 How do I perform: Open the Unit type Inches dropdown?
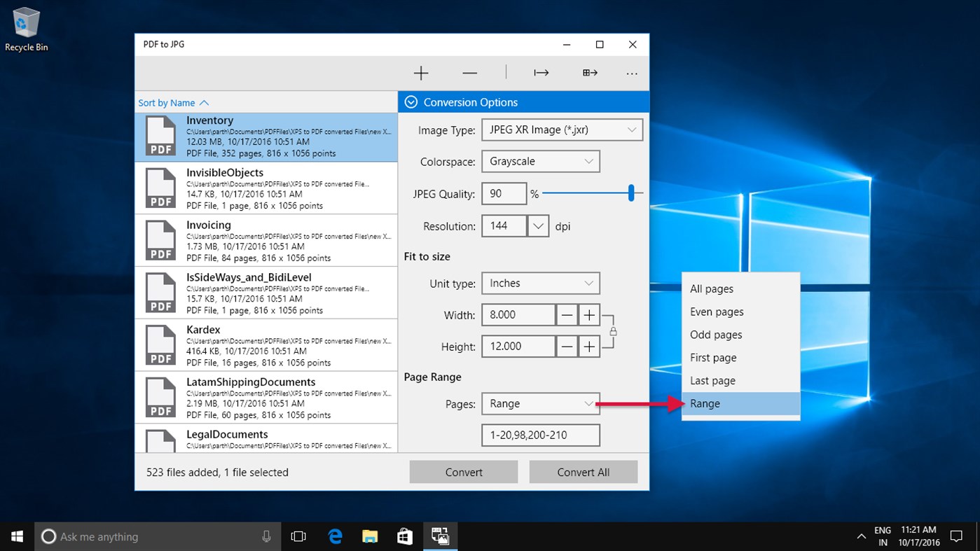click(x=540, y=283)
